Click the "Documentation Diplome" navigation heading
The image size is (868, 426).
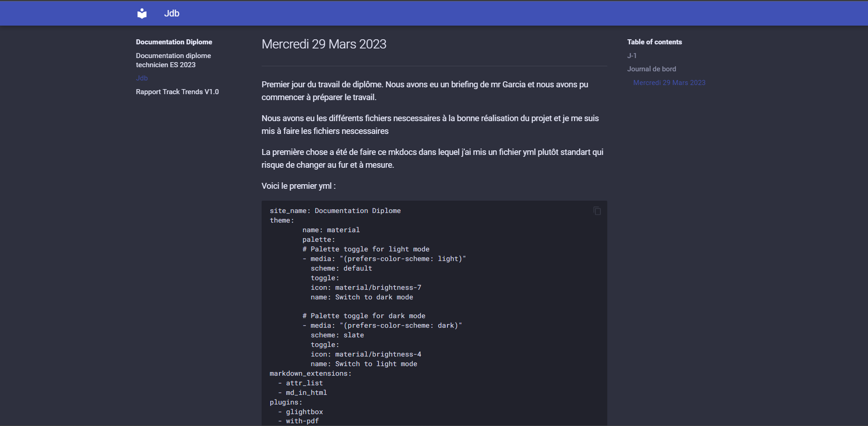click(x=174, y=42)
